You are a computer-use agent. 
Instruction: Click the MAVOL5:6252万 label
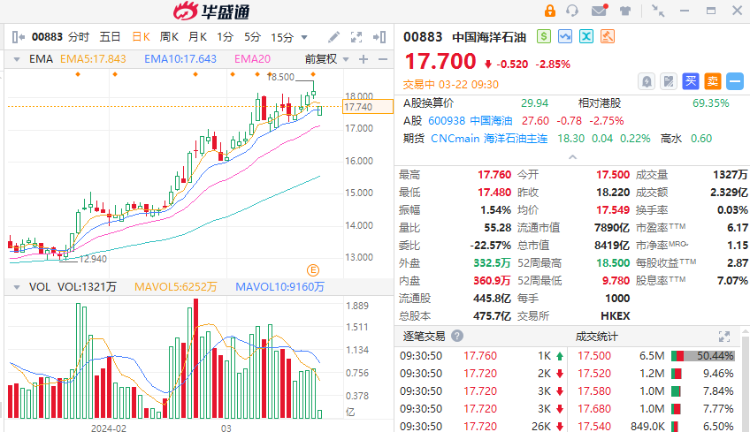[x=176, y=287]
